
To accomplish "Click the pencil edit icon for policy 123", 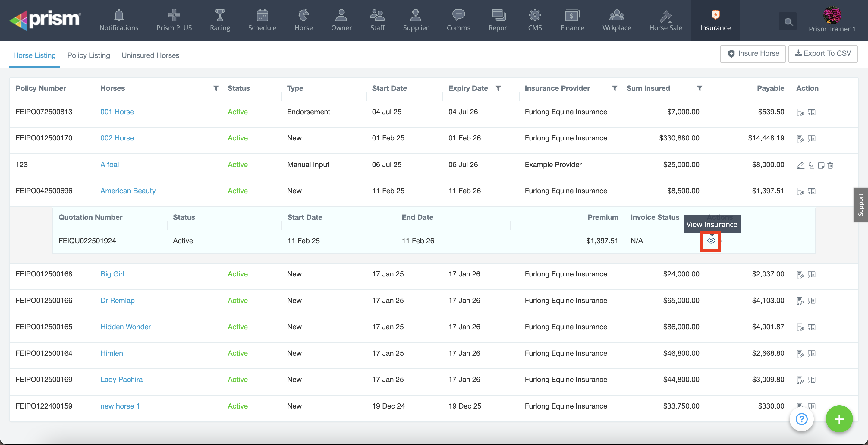I will click(800, 165).
